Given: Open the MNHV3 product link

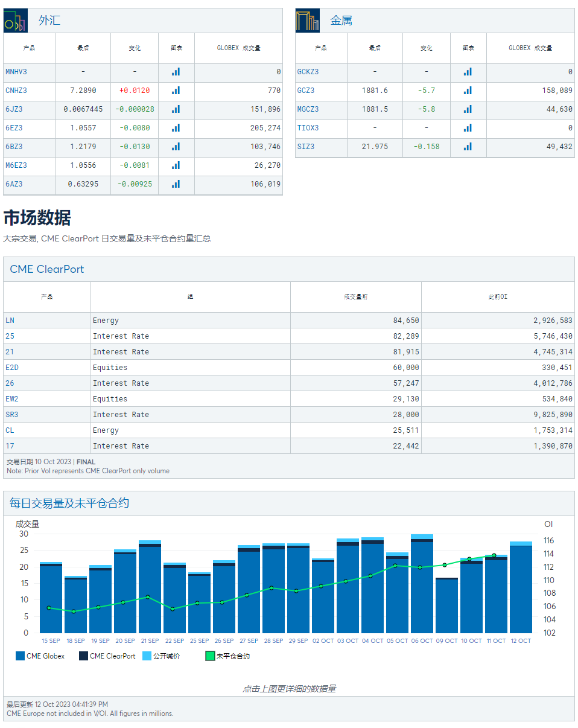Looking at the screenshot, I should coord(16,72).
